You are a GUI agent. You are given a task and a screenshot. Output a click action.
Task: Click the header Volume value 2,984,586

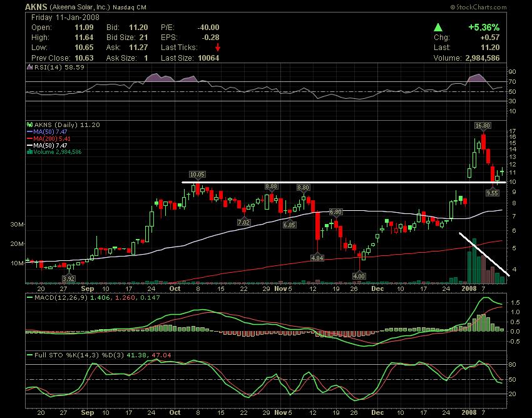coord(483,58)
